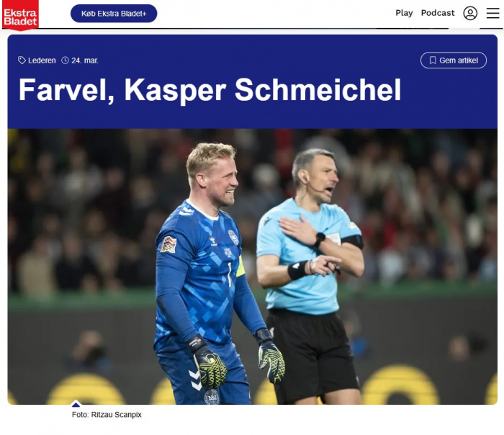Save article with Gem artikel button
The height and width of the screenshot is (435, 504).
[453, 60]
